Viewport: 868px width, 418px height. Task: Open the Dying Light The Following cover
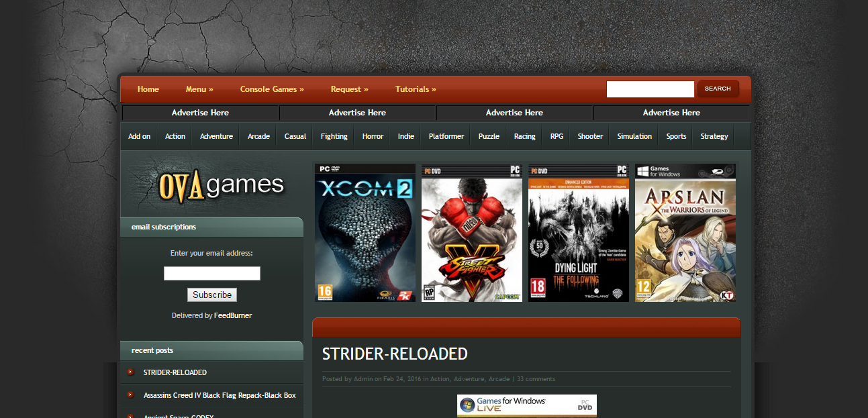[579, 233]
